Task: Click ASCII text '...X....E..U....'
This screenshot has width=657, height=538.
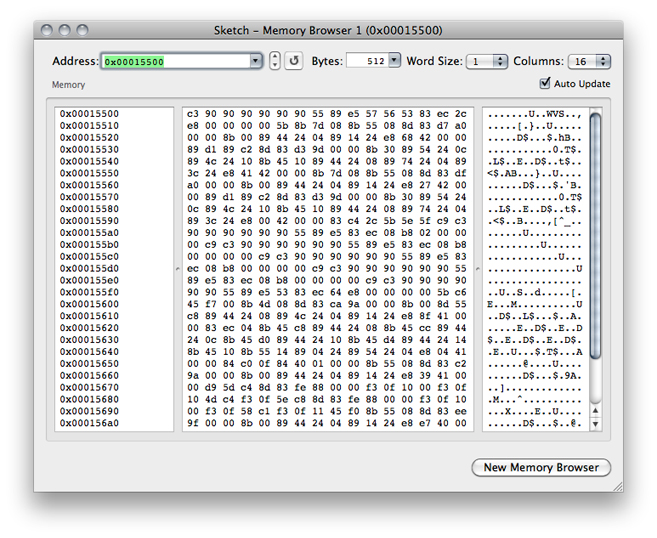Action: [535, 411]
